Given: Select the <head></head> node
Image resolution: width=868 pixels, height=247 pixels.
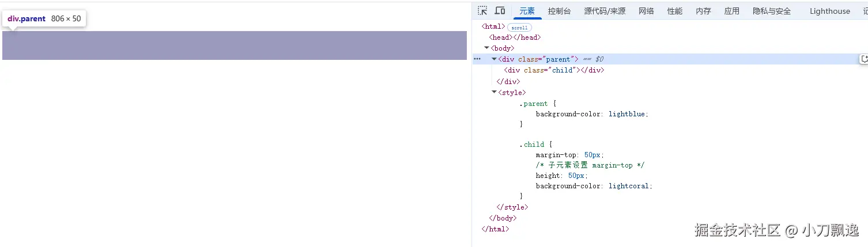Looking at the screenshot, I should pos(515,37).
